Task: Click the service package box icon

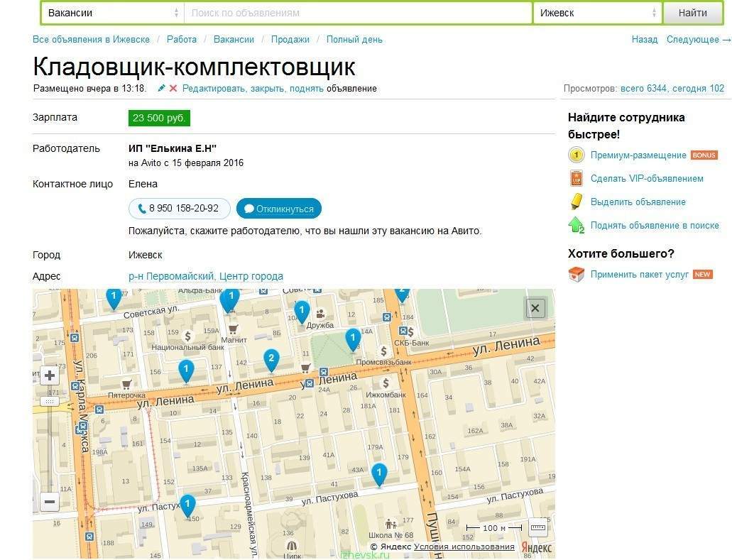Action: [x=576, y=275]
